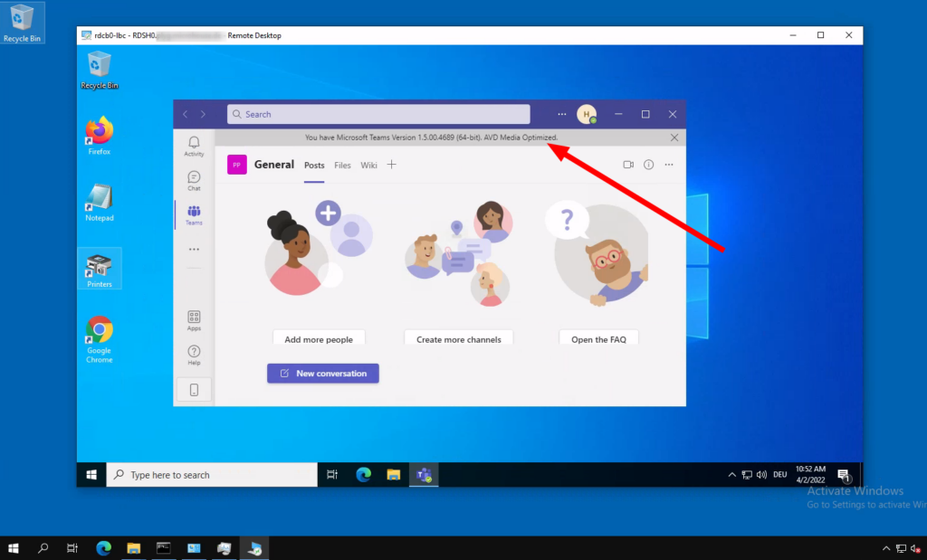The width and height of the screenshot is (927, 560).
Task: Click the Add more people button
Action: (x=319, y=339)
